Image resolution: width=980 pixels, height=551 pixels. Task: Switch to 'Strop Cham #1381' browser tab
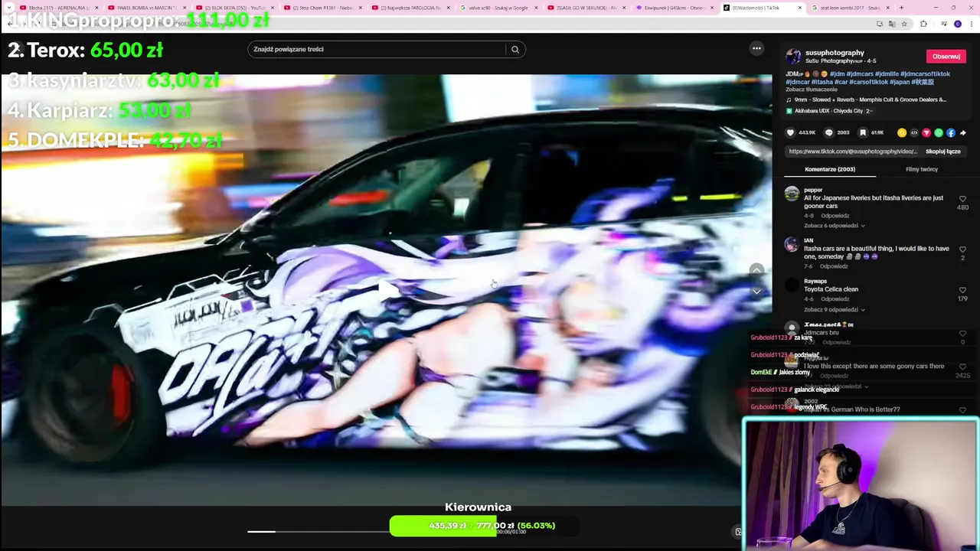click(x=322, y=8)
